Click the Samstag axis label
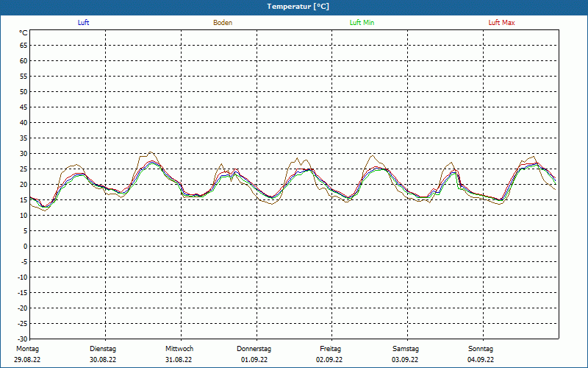The image size is (588, 368). [x=406, y=349]
